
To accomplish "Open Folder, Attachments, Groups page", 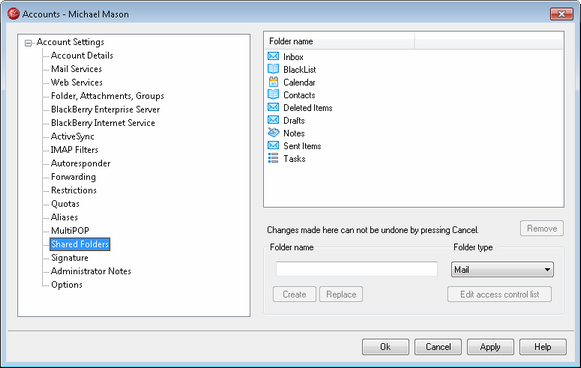I will tap(107, 96).
